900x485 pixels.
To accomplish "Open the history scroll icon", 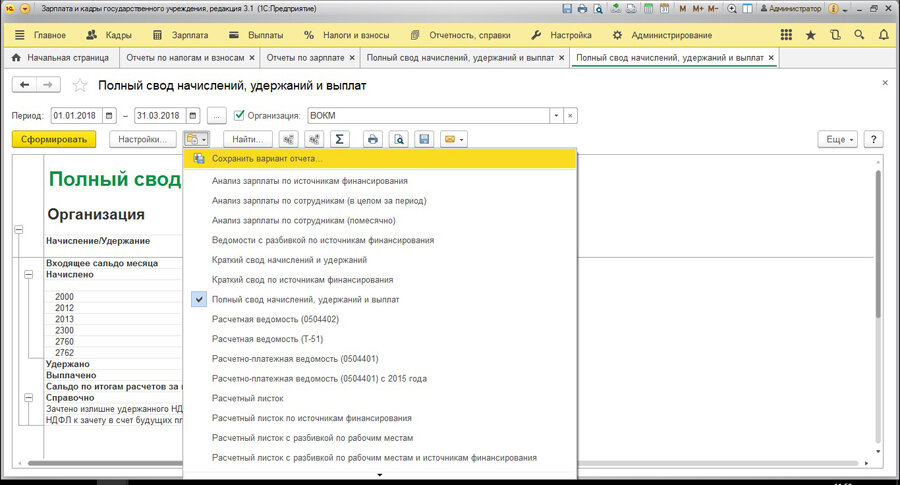I will click(835, 35).
